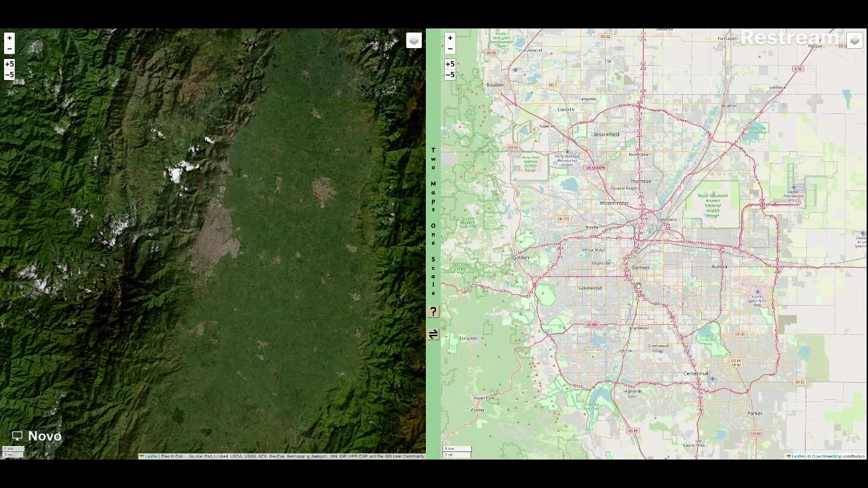Swap the two maps with arrows button
The height and width of the screenshot is (488, 868).
433,333
